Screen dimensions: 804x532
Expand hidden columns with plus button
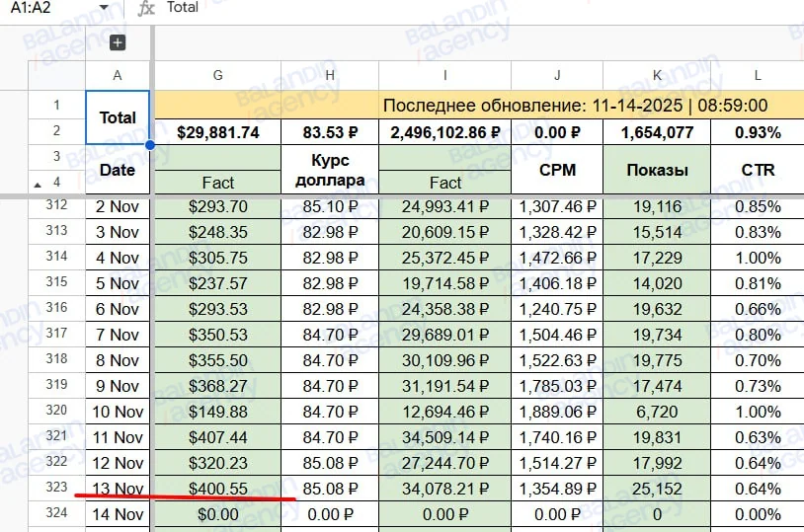tap(118, 42)
